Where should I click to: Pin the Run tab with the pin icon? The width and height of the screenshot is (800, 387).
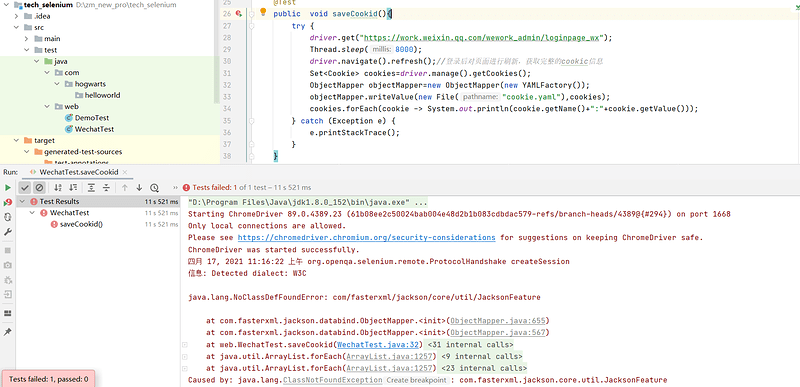[8, 332]
